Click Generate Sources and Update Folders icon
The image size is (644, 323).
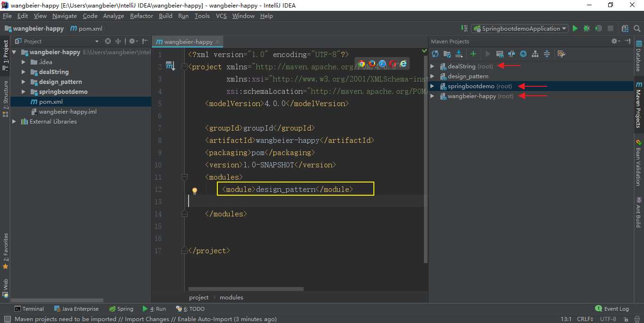(x=447, y=54)
